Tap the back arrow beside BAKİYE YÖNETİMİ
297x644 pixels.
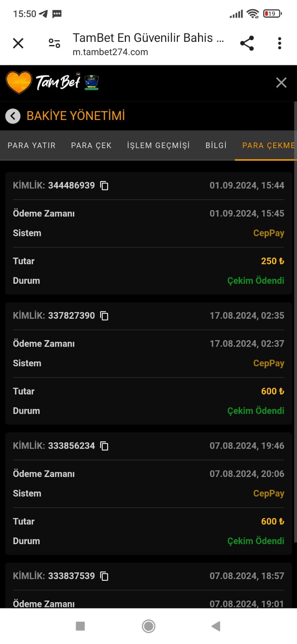pos(13,116)
